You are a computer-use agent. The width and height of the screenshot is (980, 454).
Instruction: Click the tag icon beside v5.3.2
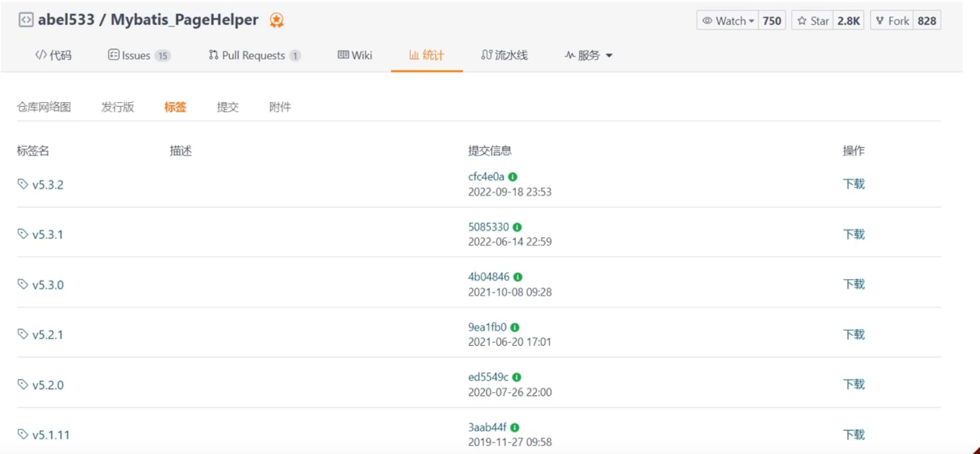[23, 184]
